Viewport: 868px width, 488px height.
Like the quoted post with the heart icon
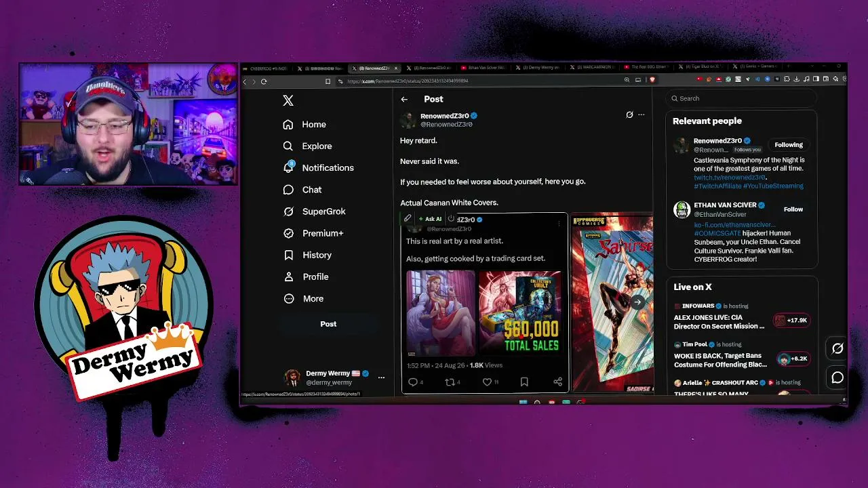tap(487, 382)
